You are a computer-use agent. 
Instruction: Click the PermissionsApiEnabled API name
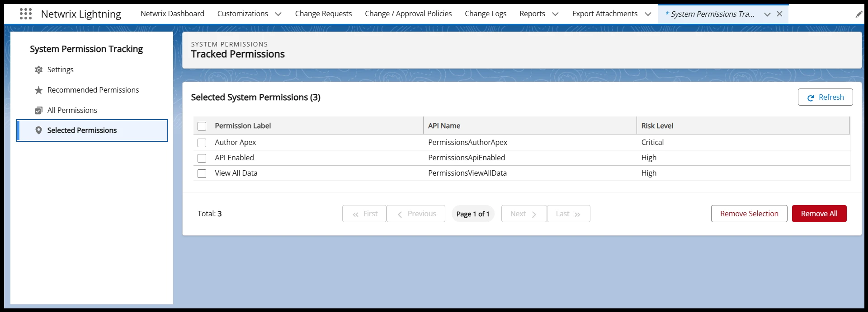pyautogui.click(x=467, y=158)
